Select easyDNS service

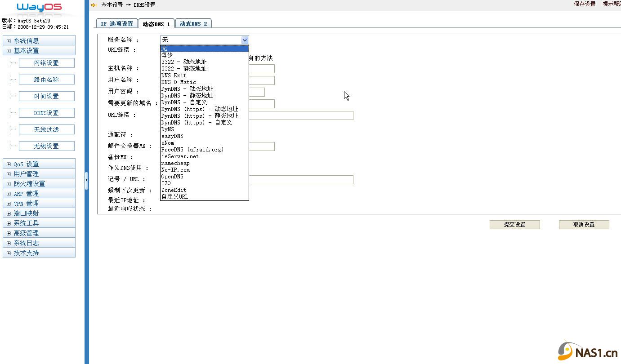205,136
